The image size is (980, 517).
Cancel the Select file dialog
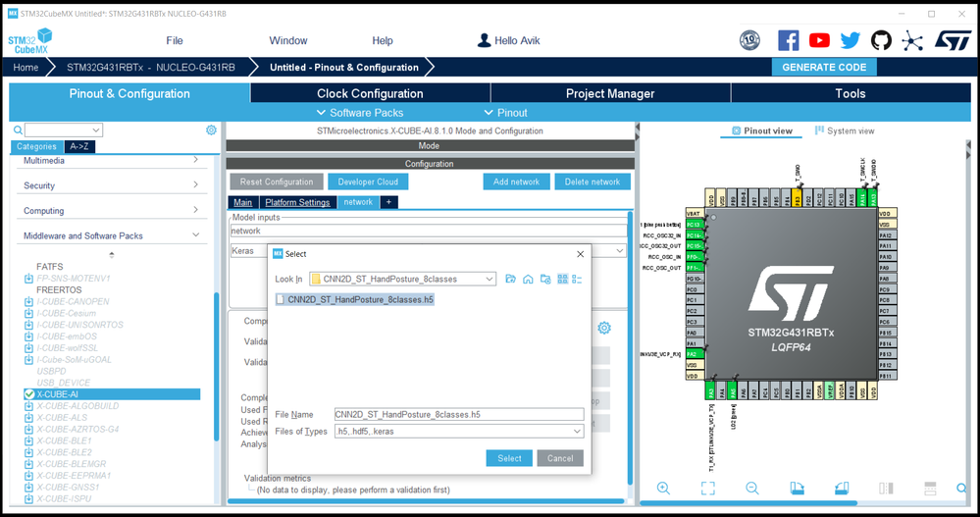(560, 458)
